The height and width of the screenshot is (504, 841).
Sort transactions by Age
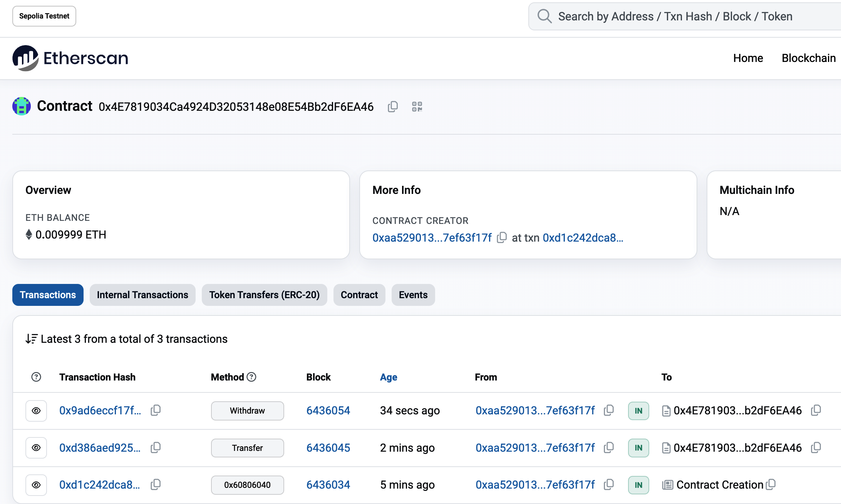pos(389,377)
